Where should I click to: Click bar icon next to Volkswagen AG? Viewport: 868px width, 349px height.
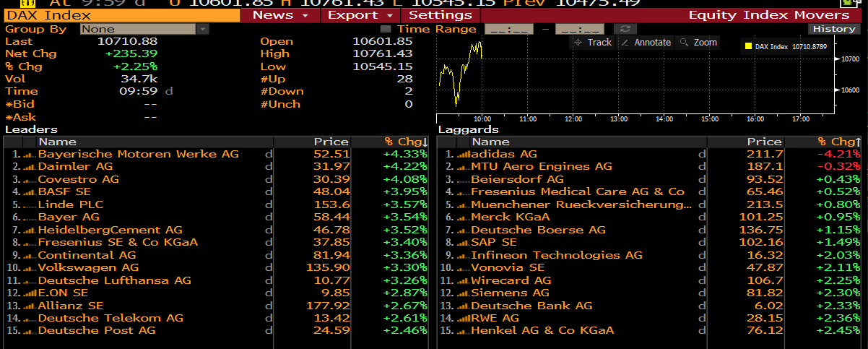tap(29, 268)
